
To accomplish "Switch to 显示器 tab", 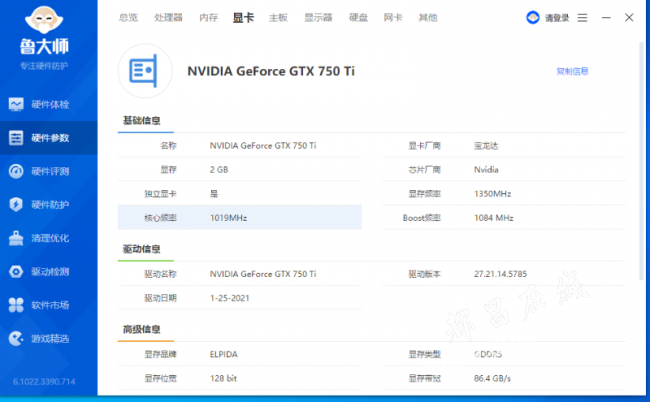I will [318, 17].
